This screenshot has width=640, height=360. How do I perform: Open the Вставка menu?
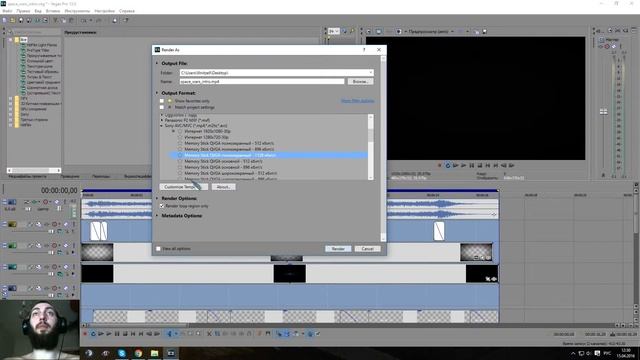[53, 11]
